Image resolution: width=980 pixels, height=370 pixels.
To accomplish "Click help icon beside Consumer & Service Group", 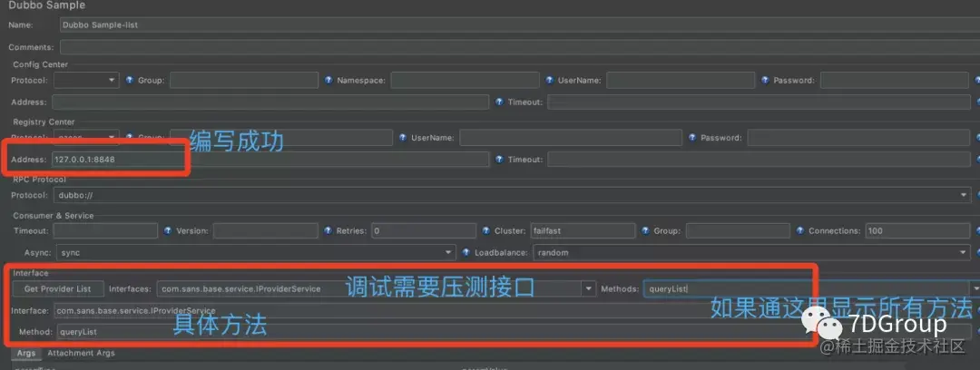I will click(x=646, y=230).
